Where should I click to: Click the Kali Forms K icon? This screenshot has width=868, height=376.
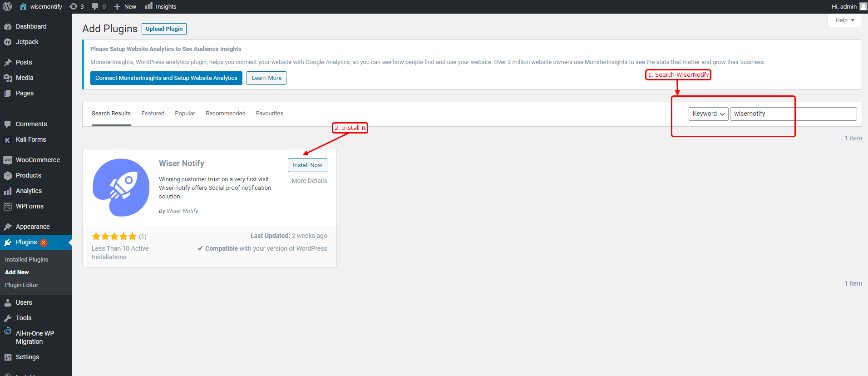[x=8, y=140]
